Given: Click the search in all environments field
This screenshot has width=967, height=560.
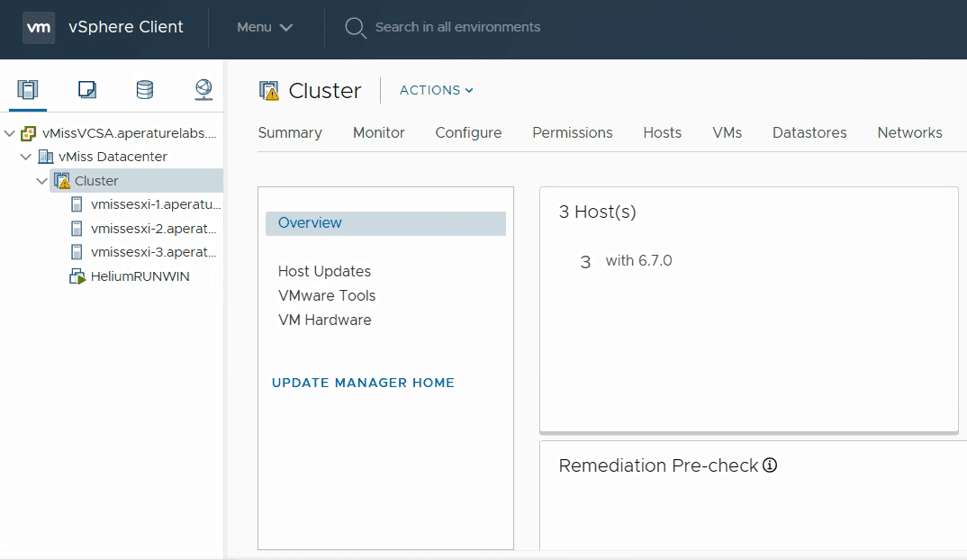Looking at the screenshot, I should tap(457, 27).
